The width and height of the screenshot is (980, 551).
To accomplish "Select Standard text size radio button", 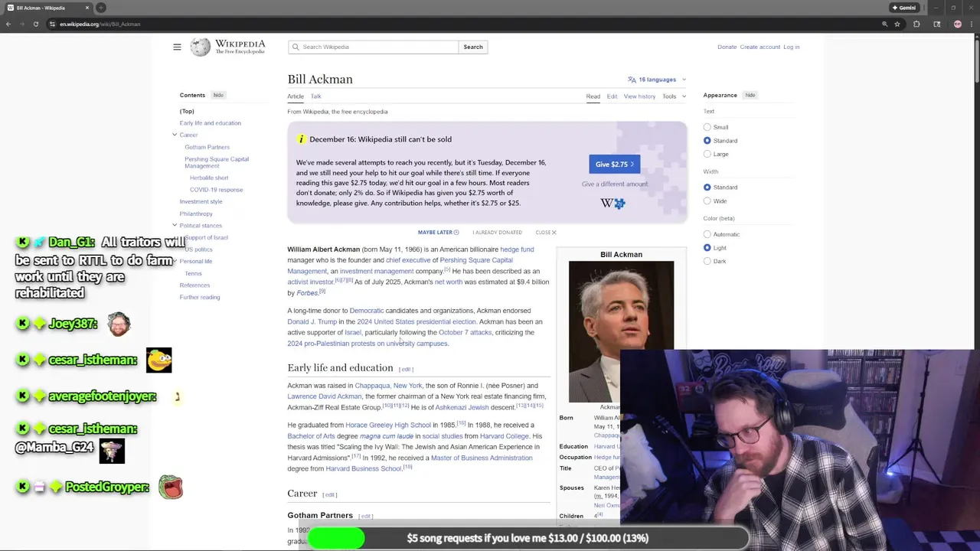I will point(707,141).
